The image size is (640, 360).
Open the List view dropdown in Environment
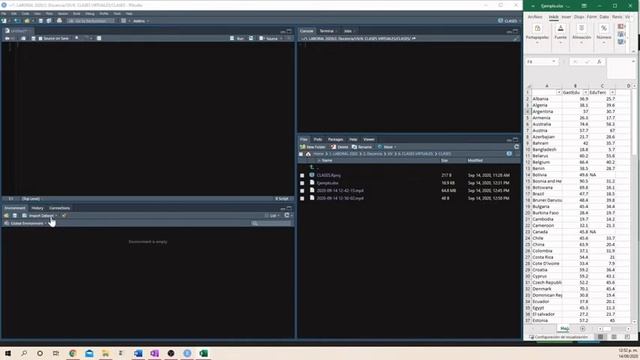point(273,216)
